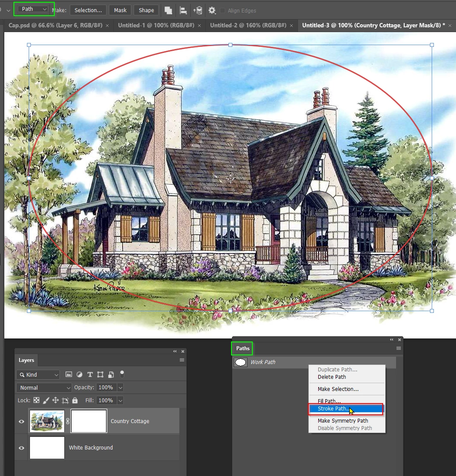Toggle the smart objects filter icon
Screen dimensions: 456x476
coord(111,374)
